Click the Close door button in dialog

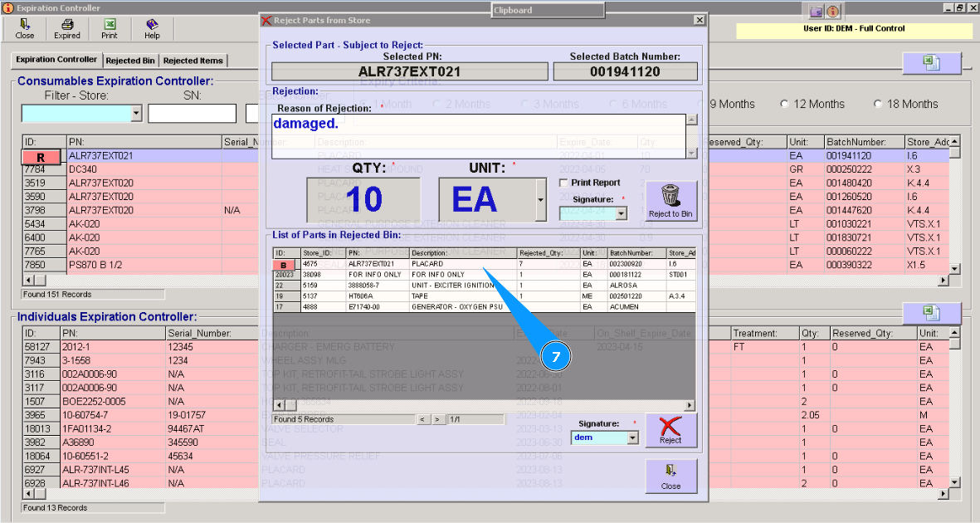point(670,476)
